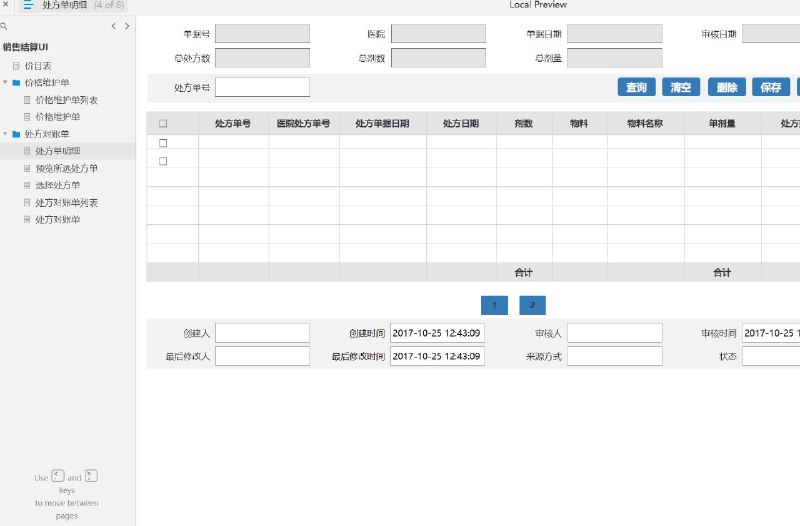This screenshot has width=800, height=526.
Task: Open the 预览所选处方单 page
Action: click(x=66, y=168)
